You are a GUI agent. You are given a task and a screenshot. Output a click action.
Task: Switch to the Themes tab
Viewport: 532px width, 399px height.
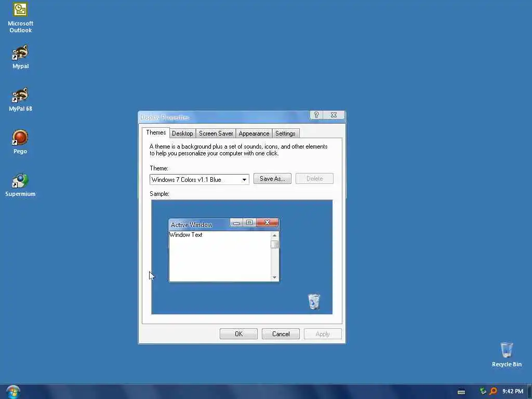coord(156,132)
